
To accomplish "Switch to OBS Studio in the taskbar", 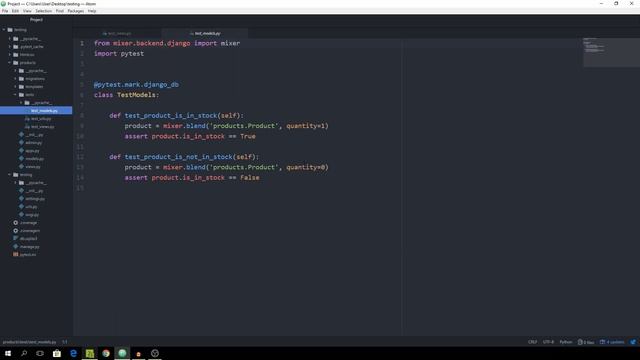I will tap(155, 353).
